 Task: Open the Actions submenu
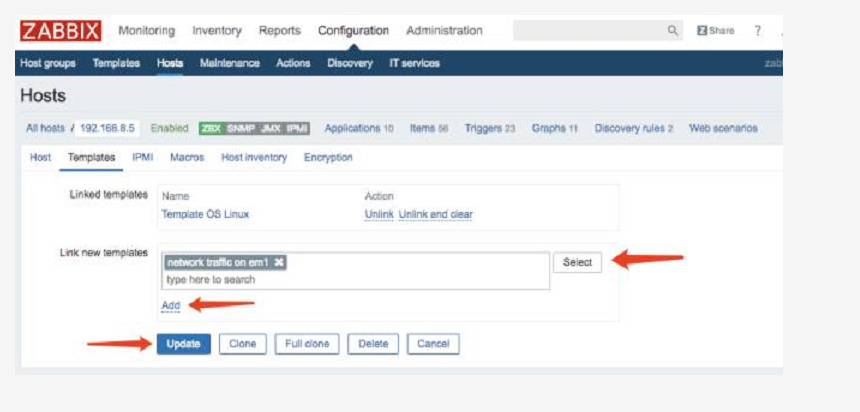point(293,63)
